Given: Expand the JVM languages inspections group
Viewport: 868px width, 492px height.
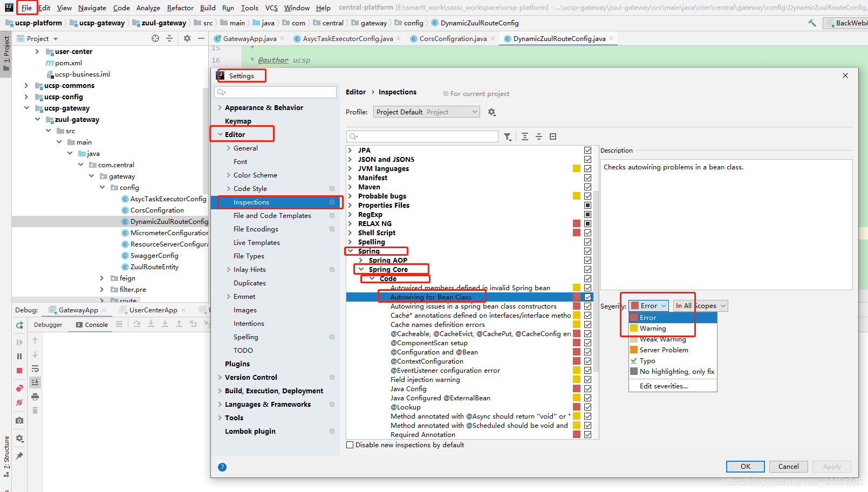Looking at the screenshot, I should (x=351, y=169).
